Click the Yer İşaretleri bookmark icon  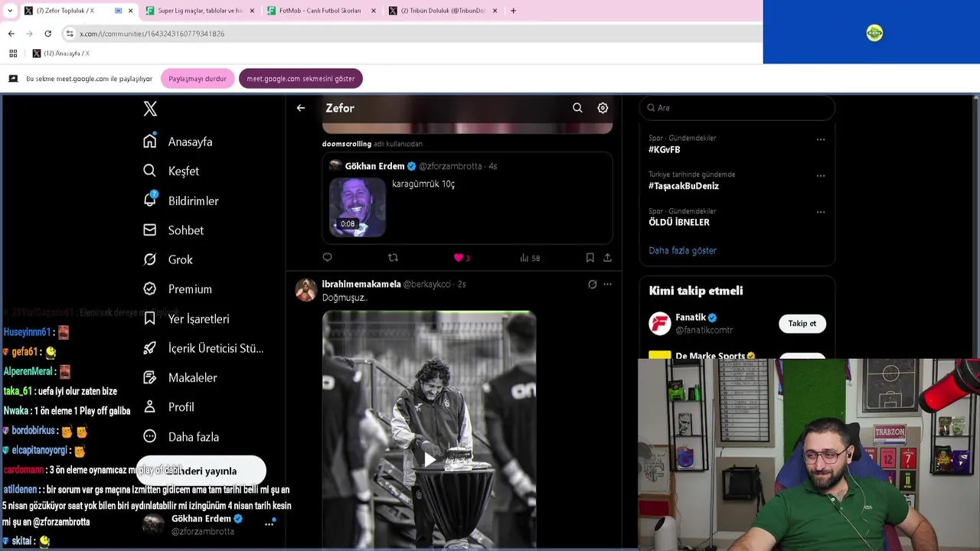point(150,318)
